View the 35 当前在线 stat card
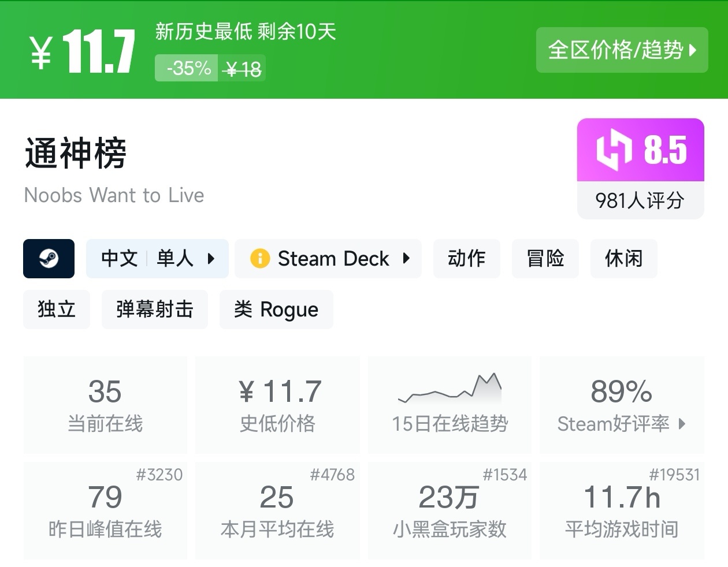728x567 pixels. click(x=105, y=405)
